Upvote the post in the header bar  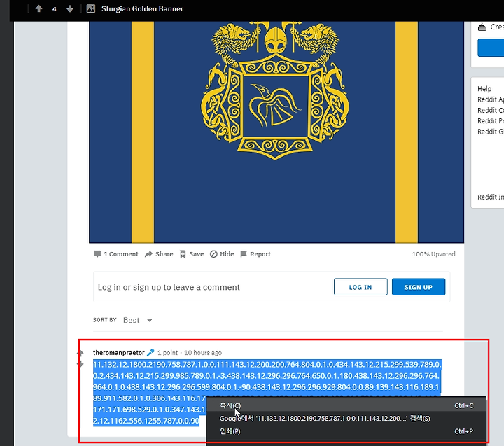point(38,8)
